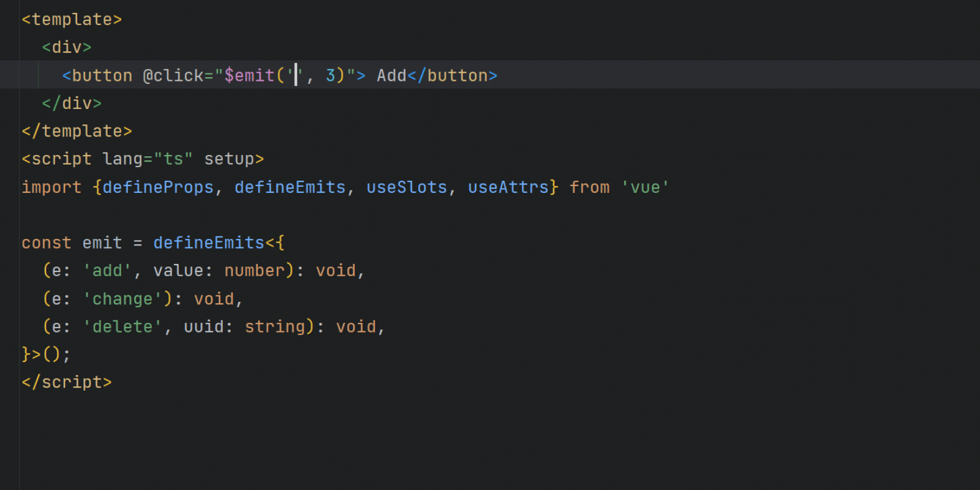Click the number 3 argument
This screenshot has height=490, width=980.
(331, 75)
